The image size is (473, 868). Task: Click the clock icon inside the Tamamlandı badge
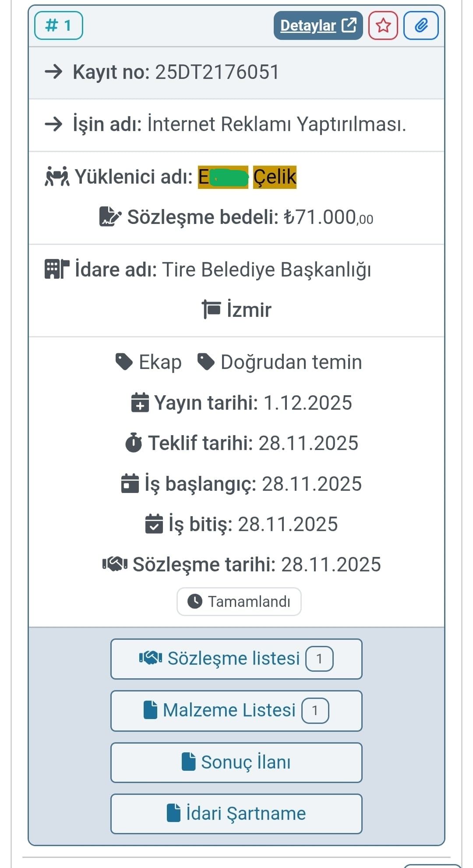click(194, 601)
